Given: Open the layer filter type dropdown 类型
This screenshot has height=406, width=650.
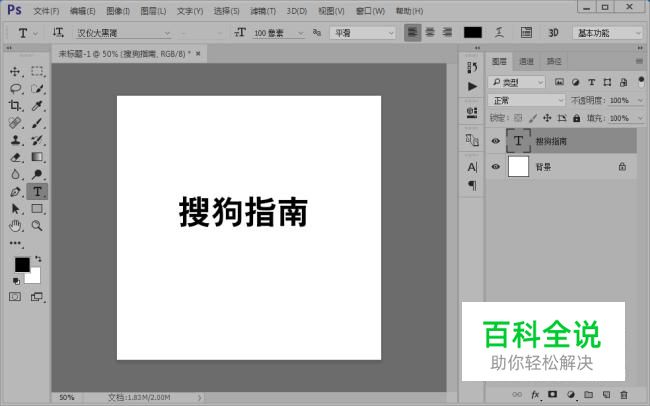Looking at the screenshot, I should tap(516, 83).
